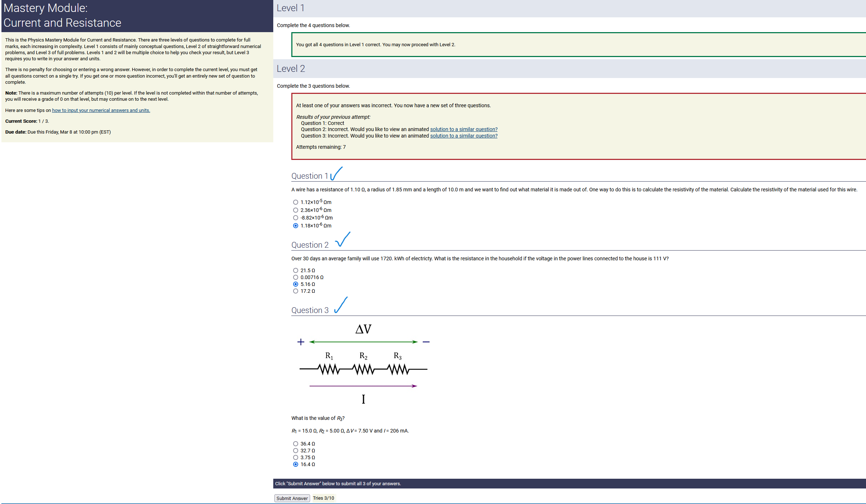Open Question 3 similar solution link
This screenshot has height=504, width=866.
(464, 136)
